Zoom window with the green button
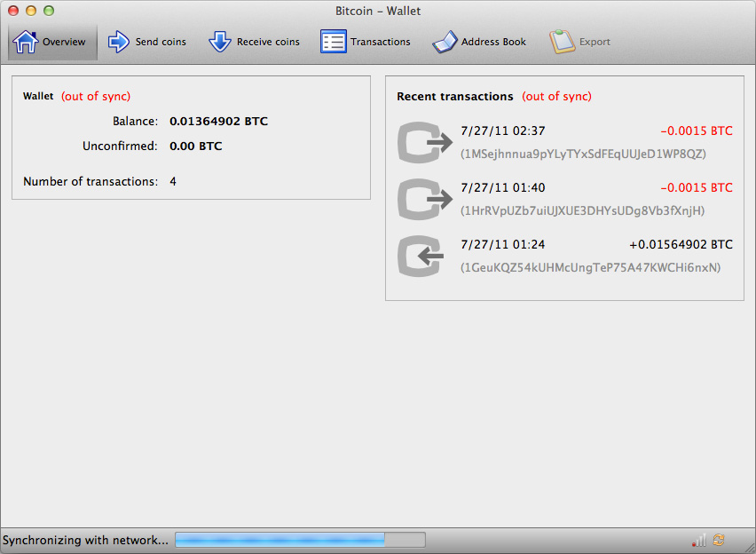This screenshot has height=554, width=756. (x=49, y=11)
